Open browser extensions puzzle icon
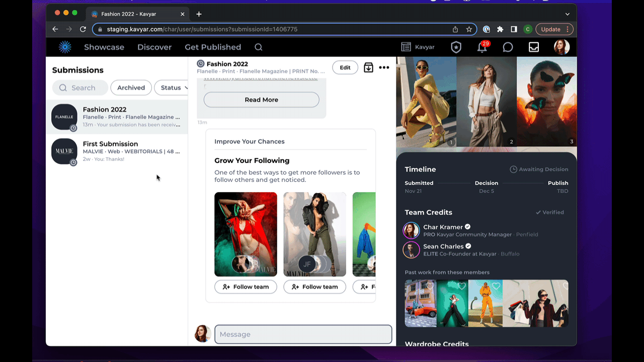The width and height of the screenshot is (644, 362). click(500, 29)
